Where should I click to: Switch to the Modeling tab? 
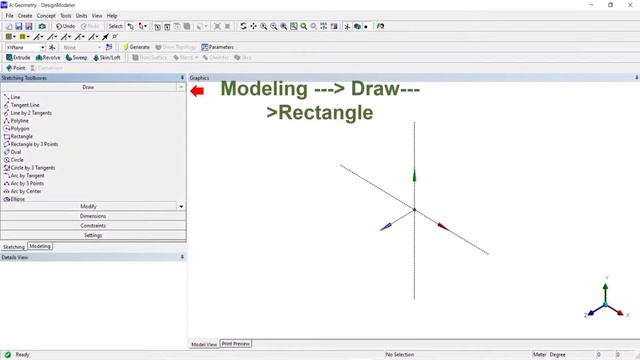pyautogui.click(x=40, y=246)
